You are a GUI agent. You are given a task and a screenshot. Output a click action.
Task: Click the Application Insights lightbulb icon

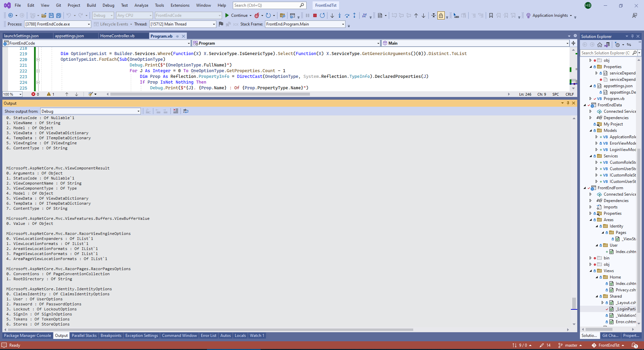point(529,15)
